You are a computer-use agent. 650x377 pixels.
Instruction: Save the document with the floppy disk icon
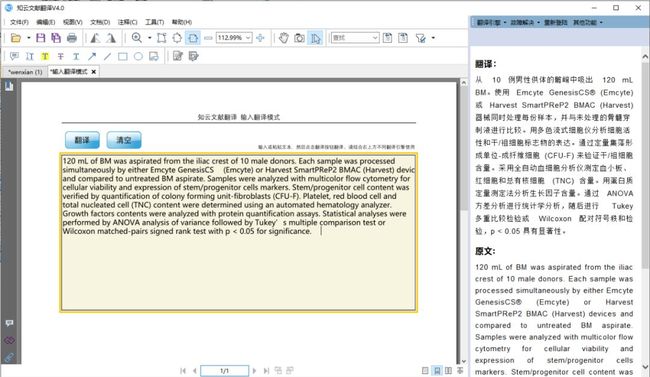(x=41, y=38)
